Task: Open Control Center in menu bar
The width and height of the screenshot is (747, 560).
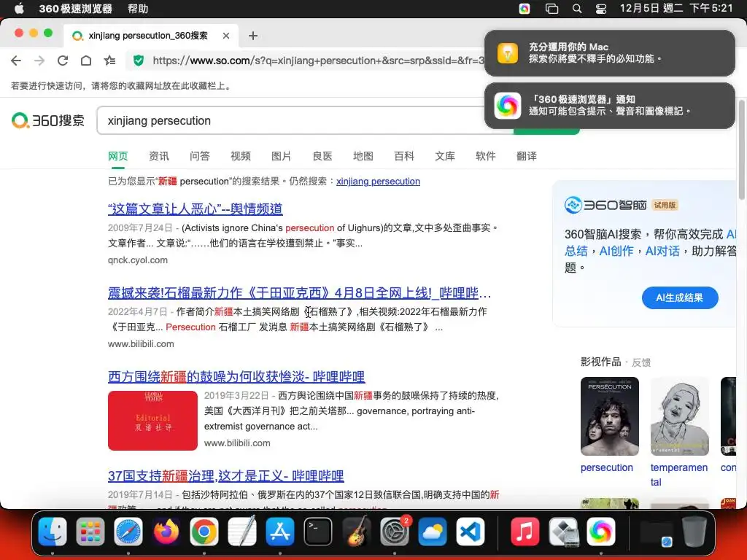Action: pos(601,9)
